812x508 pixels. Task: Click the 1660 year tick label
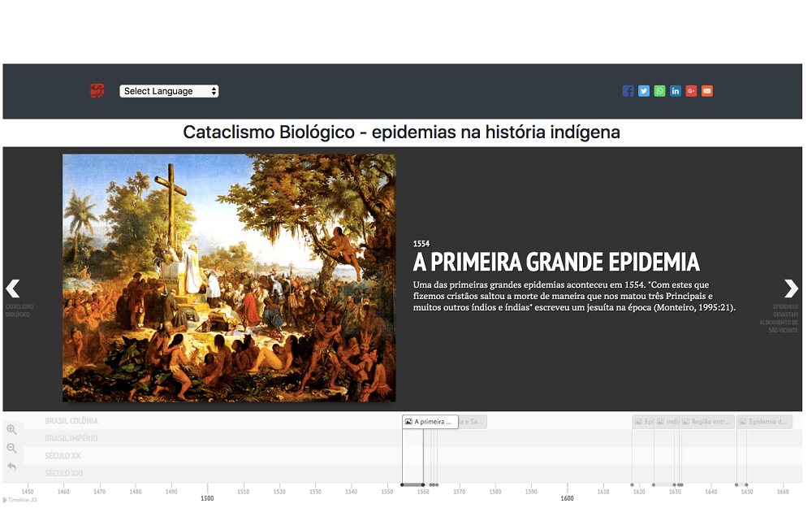pyautogui.click(x=783, y=492)
